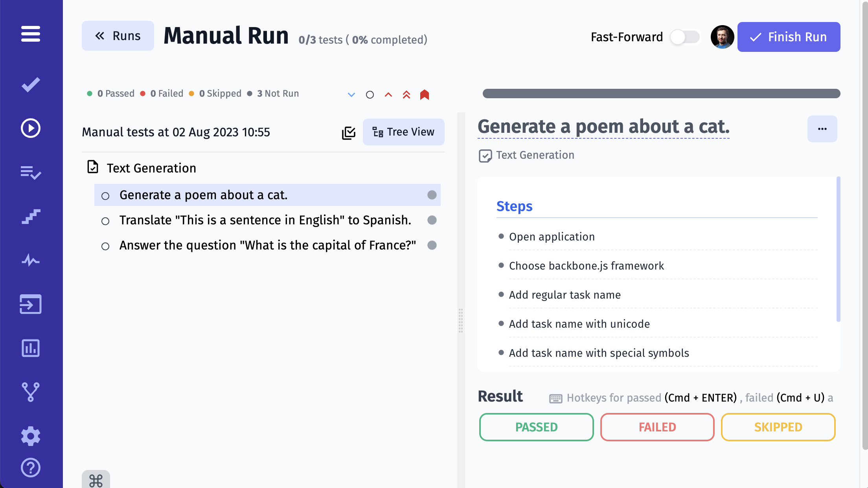Screen dimensions: 868x488
Task: Click the Finish Run button
Action: [789, 37]
